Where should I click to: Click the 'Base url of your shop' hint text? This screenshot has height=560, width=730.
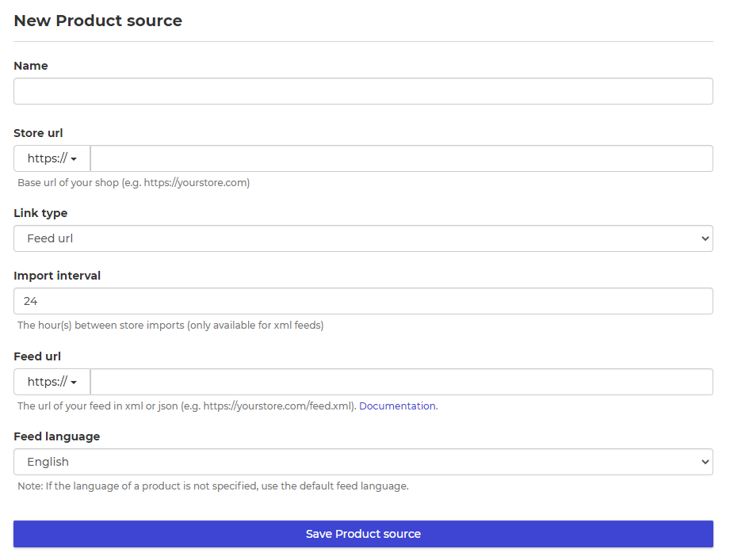pyautogui.click(x=134, y=183)
